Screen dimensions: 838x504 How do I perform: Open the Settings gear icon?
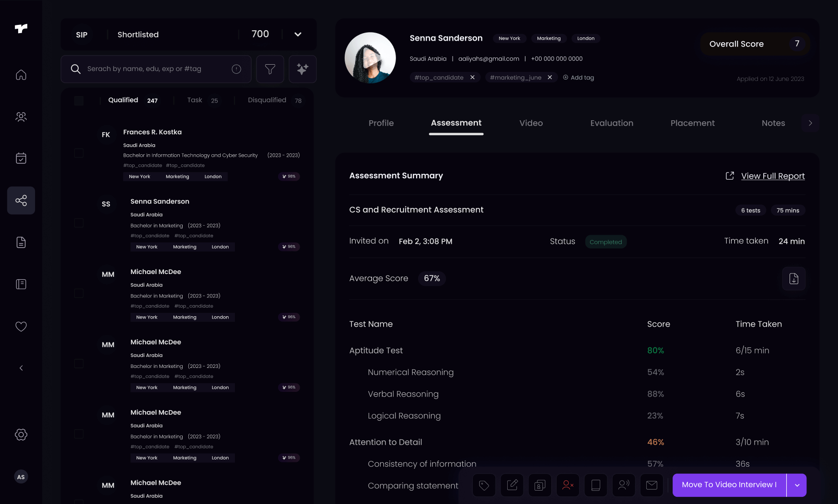point(21,435)
